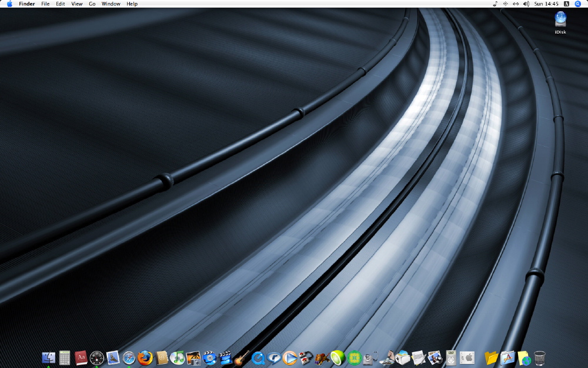Screen dimensions: 588x368
Task: Launch Calculator from the Dock
Action: coord(65,357)
